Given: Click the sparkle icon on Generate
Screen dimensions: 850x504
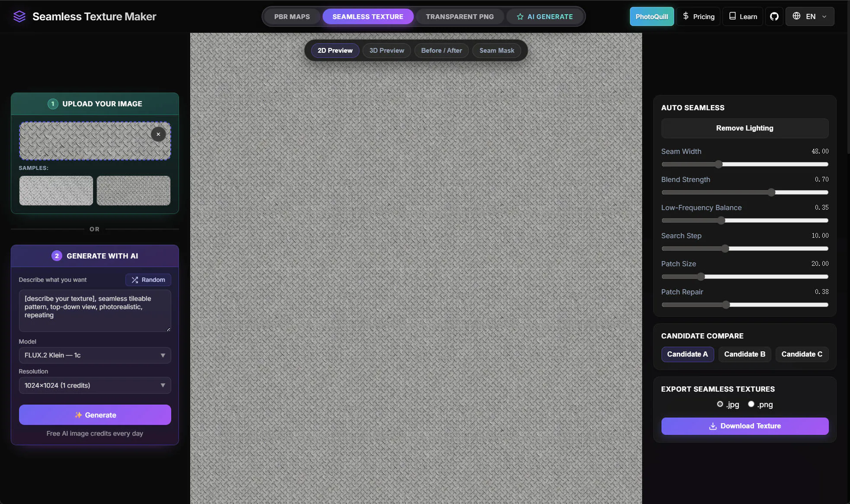Looking at the screenshot, I should tap(78, 415).
